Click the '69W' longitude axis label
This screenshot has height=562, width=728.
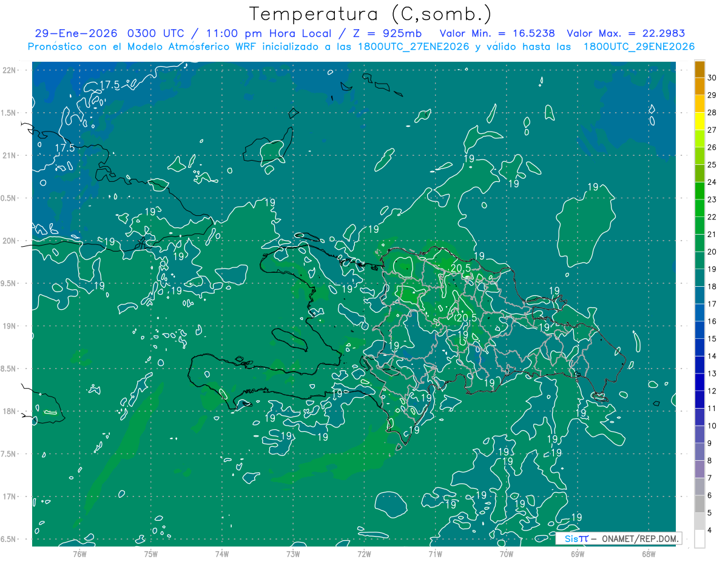tap(578, 554)
